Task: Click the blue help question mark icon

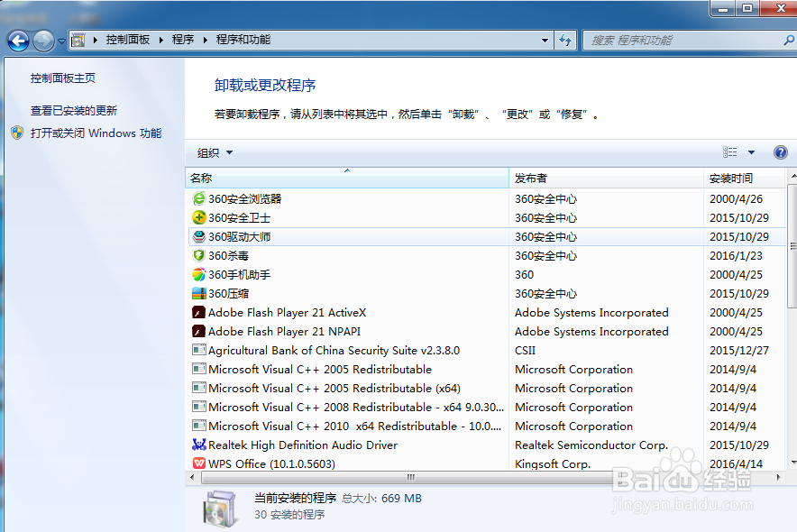Action: coord(780,151)
